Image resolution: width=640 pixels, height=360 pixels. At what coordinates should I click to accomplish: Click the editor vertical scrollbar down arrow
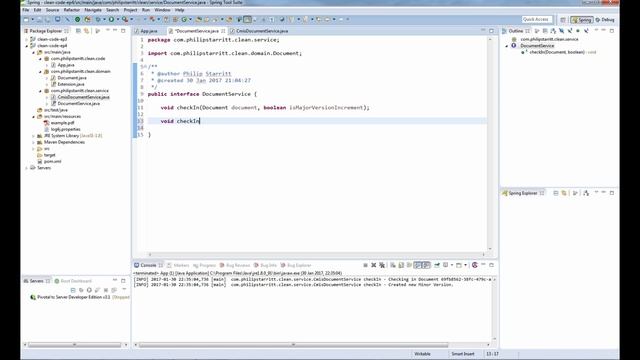point(490,249)
